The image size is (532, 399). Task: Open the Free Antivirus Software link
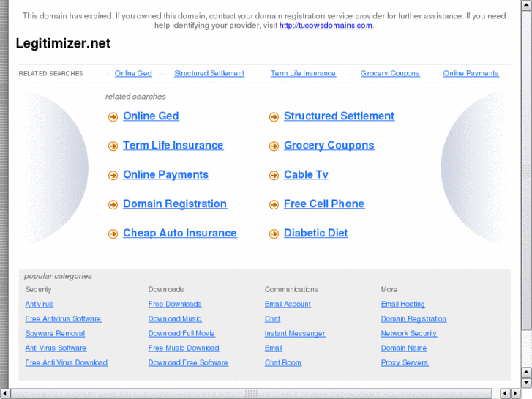[63, 319]
